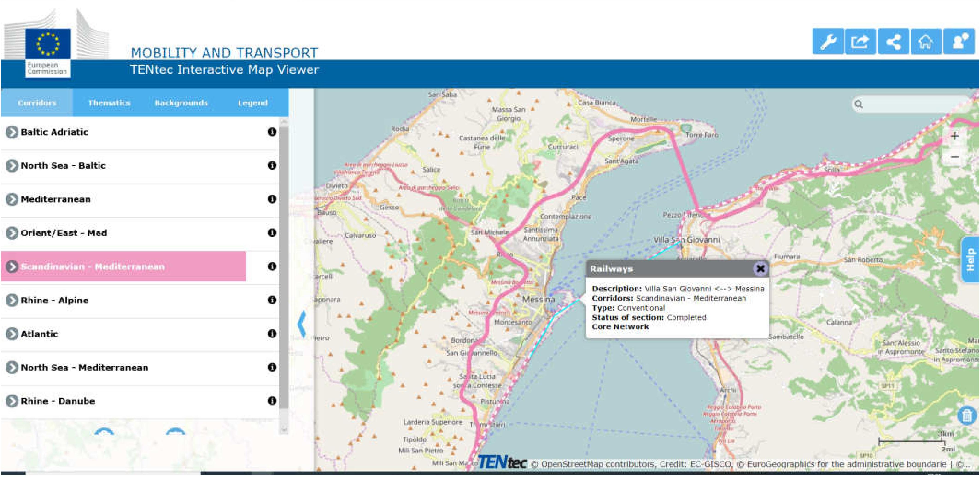This screenshot has width=980, height=477.
Task: Toggle the Mediterranean corridor label
Action: (x=56, y=199)
